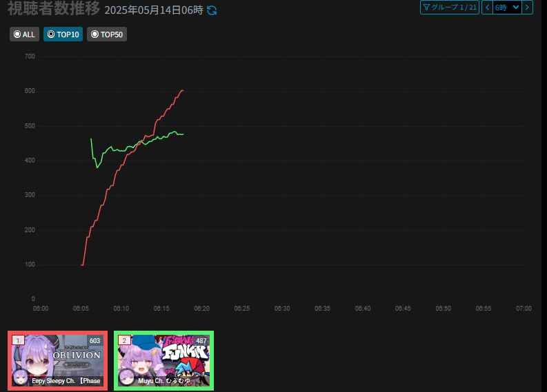Click the 487 viewer count label
The image size is (547, 392).
[x=201, y=341]
